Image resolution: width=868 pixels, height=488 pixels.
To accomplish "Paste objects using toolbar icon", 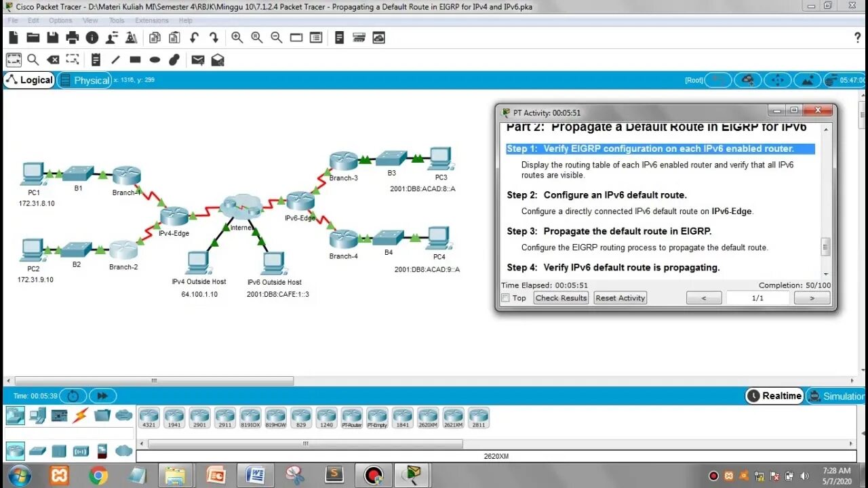I will [x=174, y=37].
